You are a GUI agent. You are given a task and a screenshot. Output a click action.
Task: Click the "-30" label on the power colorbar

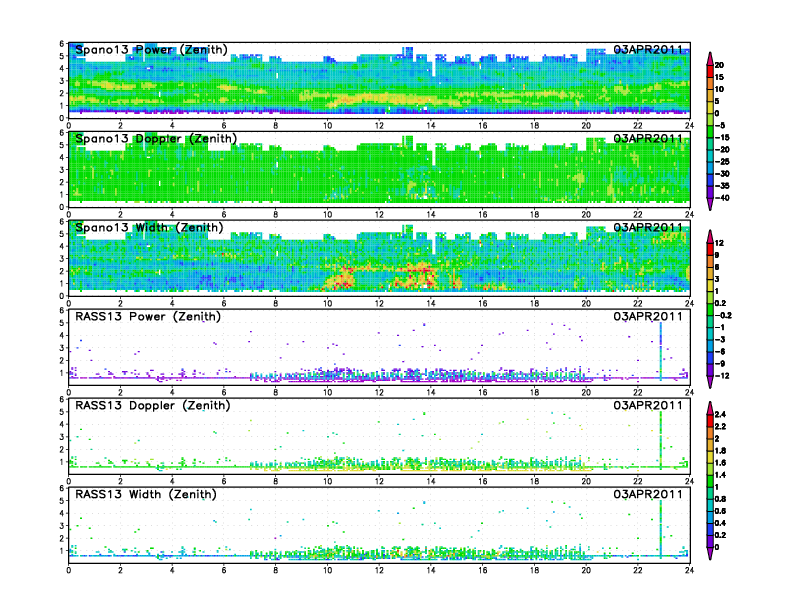point(722,174)
